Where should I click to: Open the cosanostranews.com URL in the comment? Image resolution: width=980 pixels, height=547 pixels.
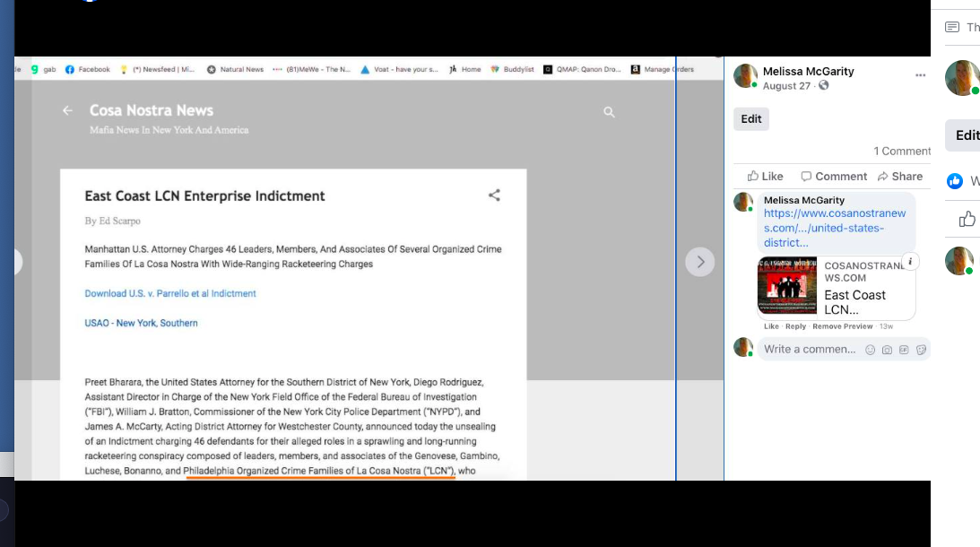835,228
